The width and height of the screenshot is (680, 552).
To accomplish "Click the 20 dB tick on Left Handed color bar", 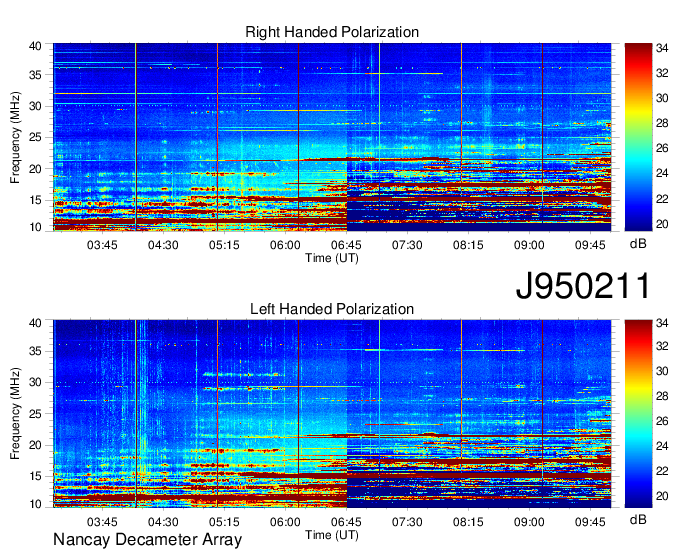I will [662, 496].
